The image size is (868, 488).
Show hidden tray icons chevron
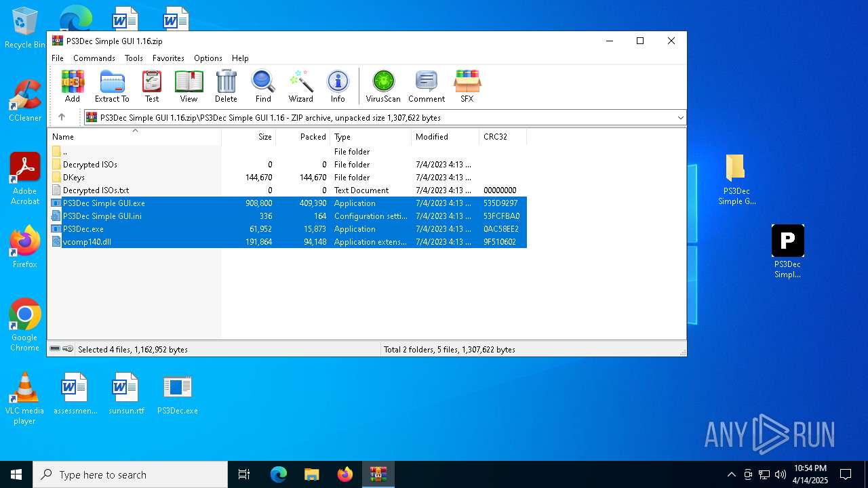pos(731,474)
